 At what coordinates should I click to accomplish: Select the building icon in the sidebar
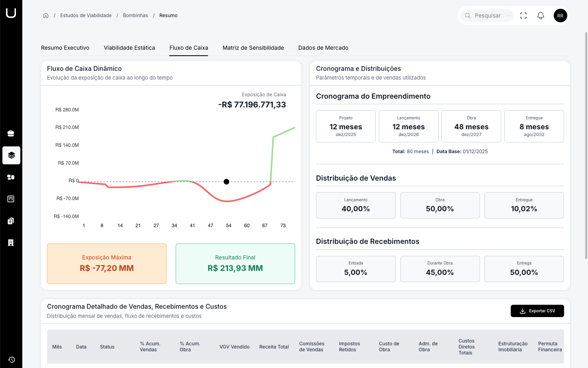[x=11, y=242]
